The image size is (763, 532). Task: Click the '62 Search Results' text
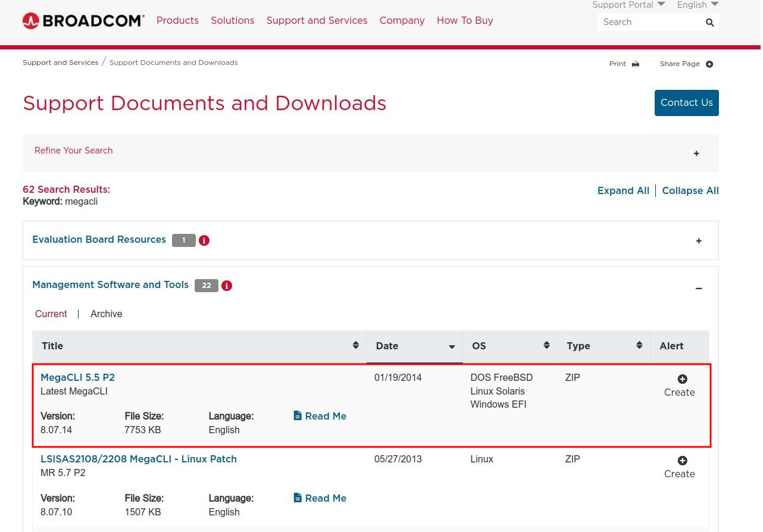(x=66, y=189)
